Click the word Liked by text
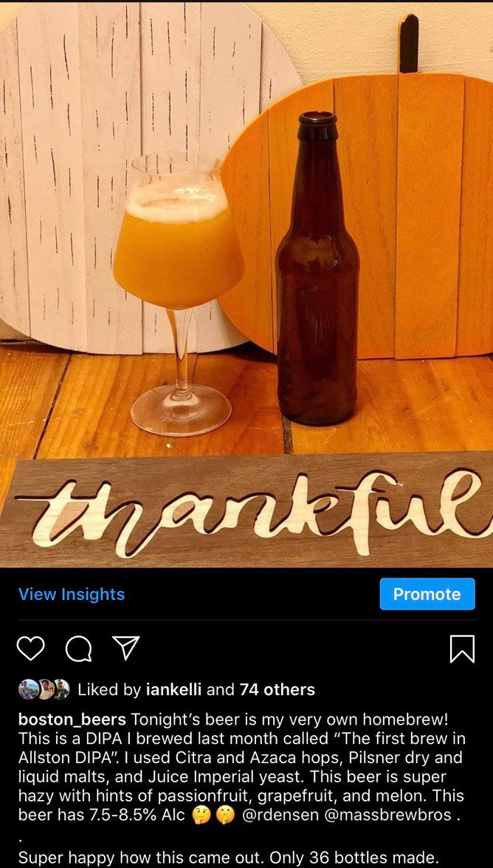Screen dimensions: 493x868 point(109,690)
